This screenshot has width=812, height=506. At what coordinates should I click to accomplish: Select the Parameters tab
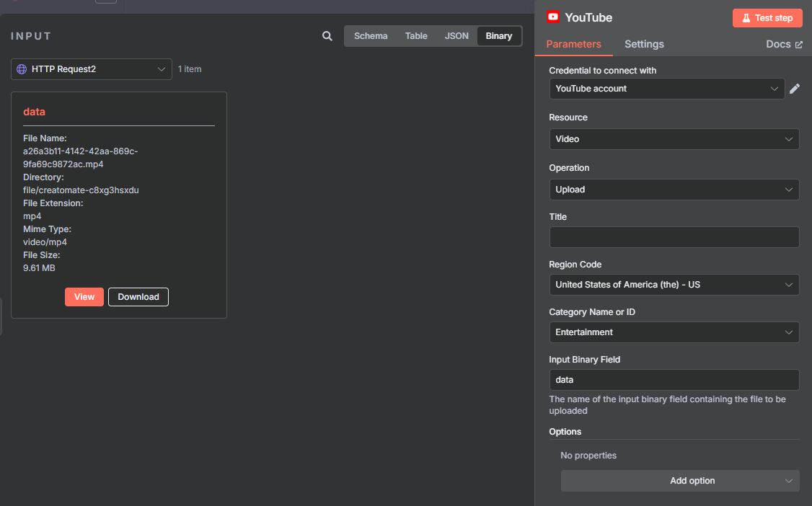573,44
